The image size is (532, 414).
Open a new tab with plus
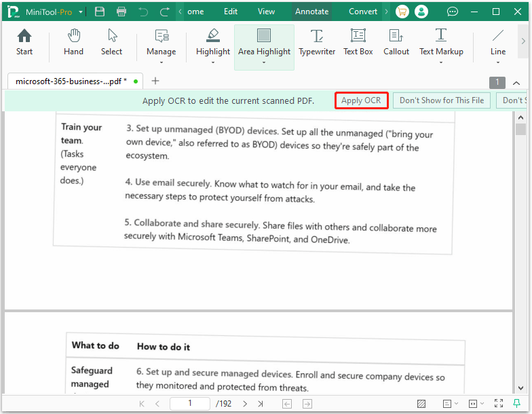point(155,81)
